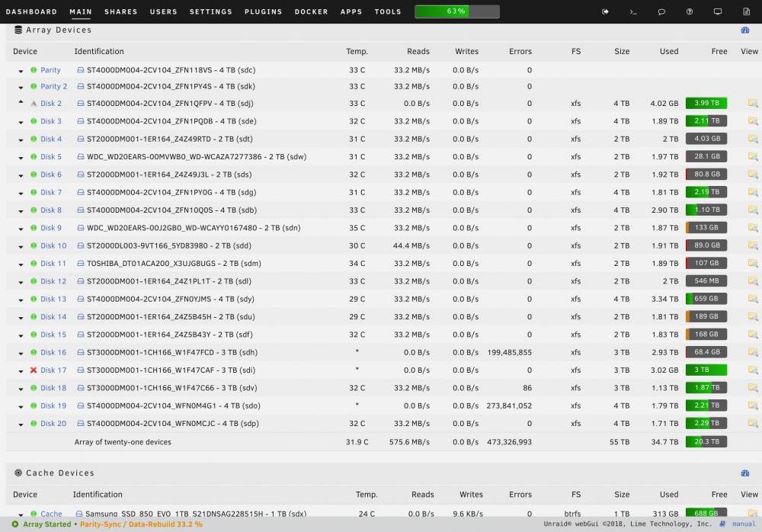Open the Apps tab
This screenshot has height=532, width=762.
tap(351, 11)
